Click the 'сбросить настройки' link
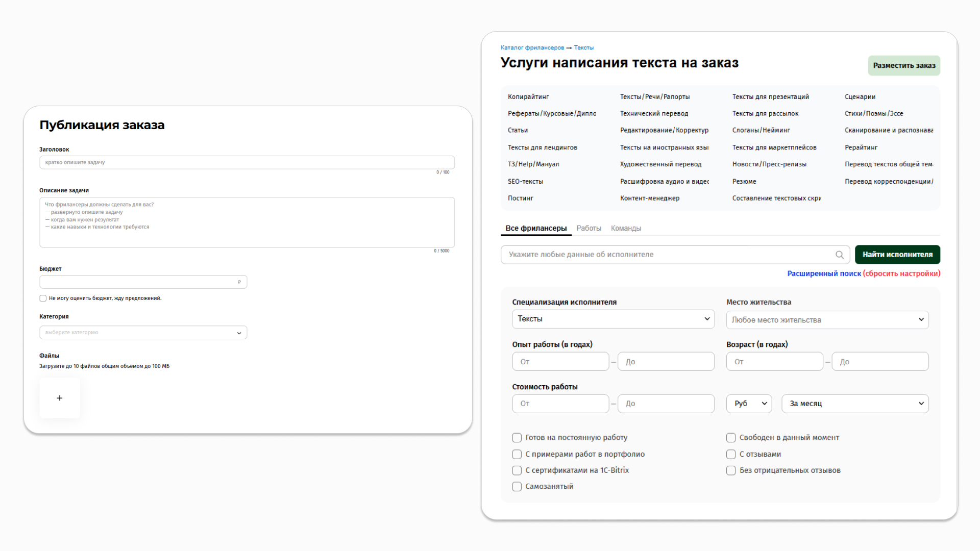The image size is (980, 551). coord(901,273)
